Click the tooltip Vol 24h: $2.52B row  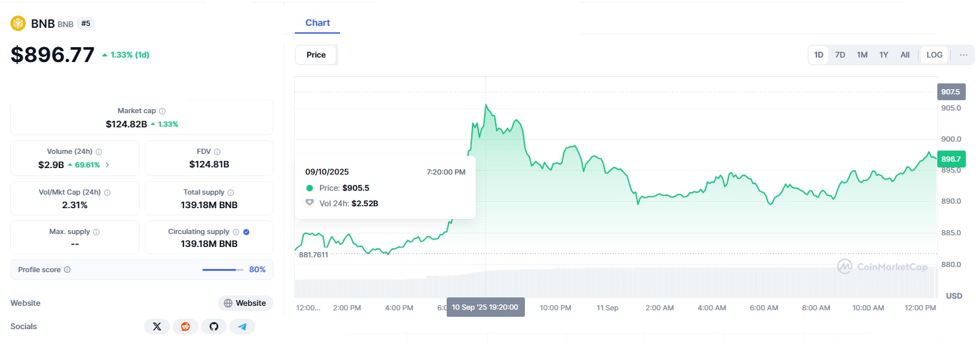click(341, 203)
